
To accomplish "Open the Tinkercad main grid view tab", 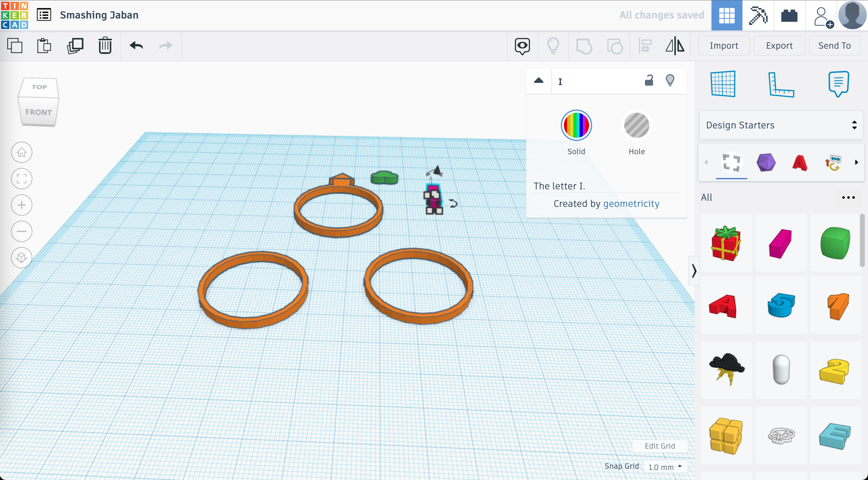I will [x=725, y=15].
